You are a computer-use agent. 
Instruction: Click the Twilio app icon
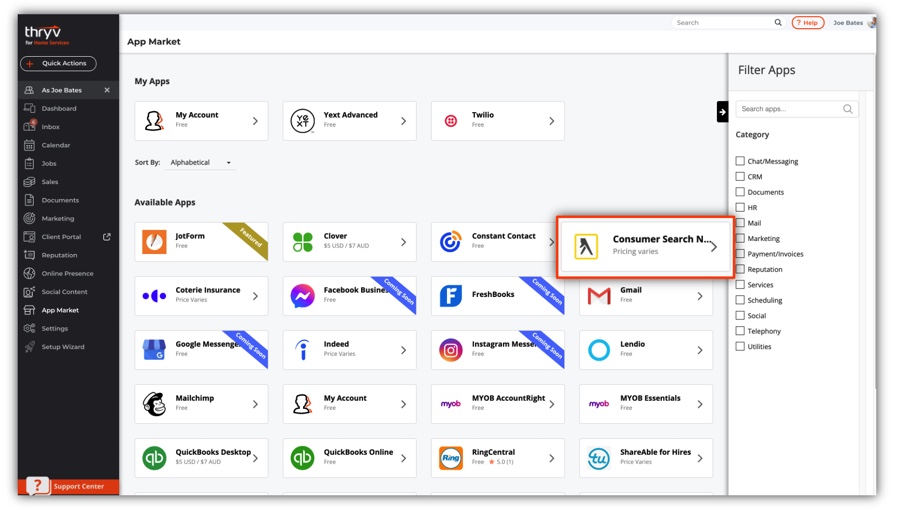[451, 121]
